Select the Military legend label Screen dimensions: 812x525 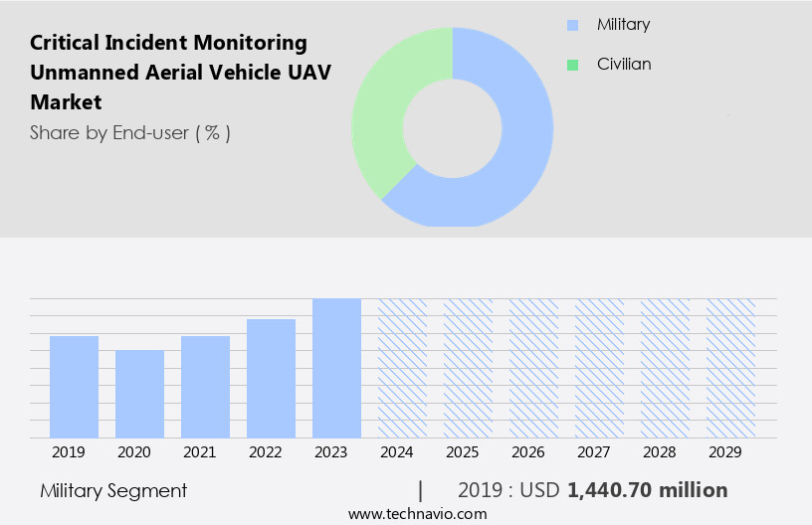[x=623, y=25]
